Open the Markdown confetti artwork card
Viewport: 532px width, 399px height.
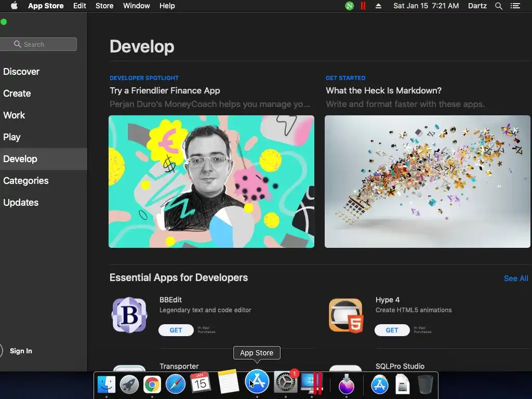coord(427,181)
